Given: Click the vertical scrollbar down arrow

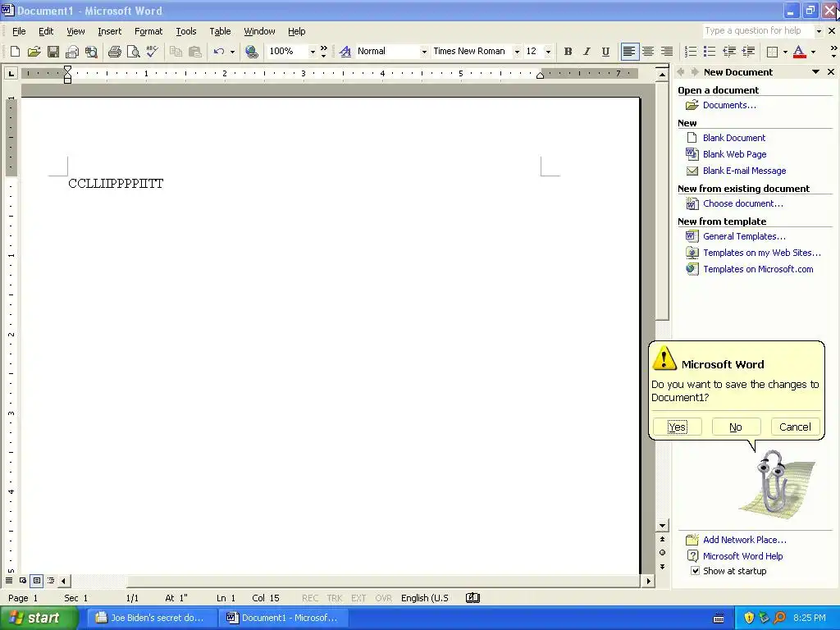Looking at the screenshot, I should coord(662,526).
